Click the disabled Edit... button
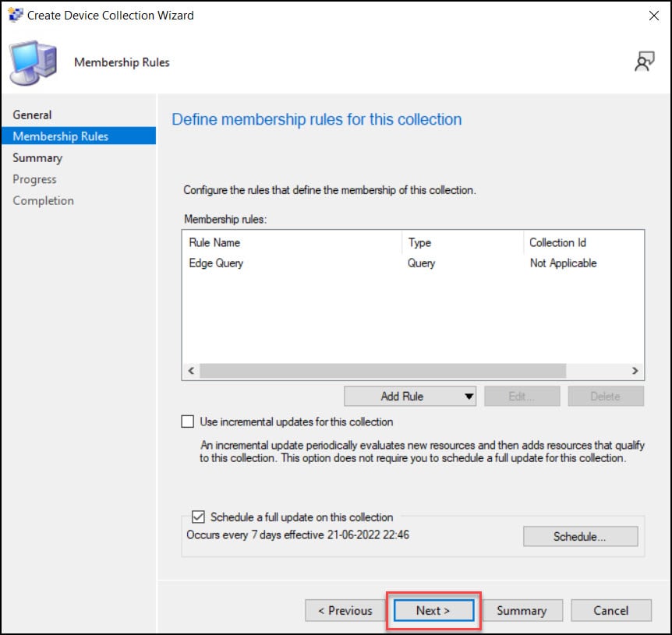The width and height of the screenshot is (672, 635). coord(522,396)
